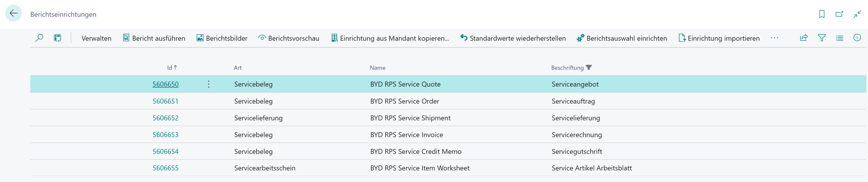The width and height of the screenshot is (868, 182).
Task: Click Berichtsauswahl einrichten
Action: [x=622, y=38]
